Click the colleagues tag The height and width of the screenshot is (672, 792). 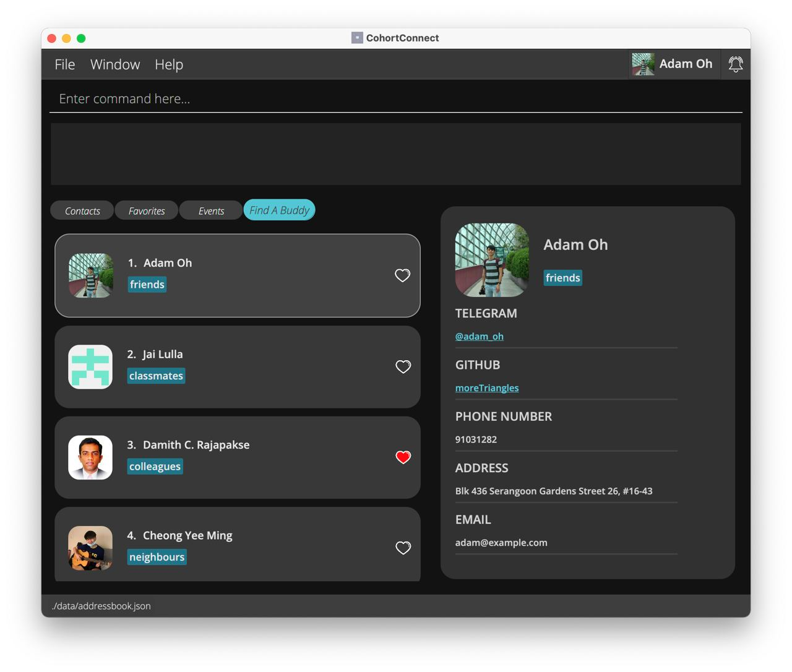point(155,467)
